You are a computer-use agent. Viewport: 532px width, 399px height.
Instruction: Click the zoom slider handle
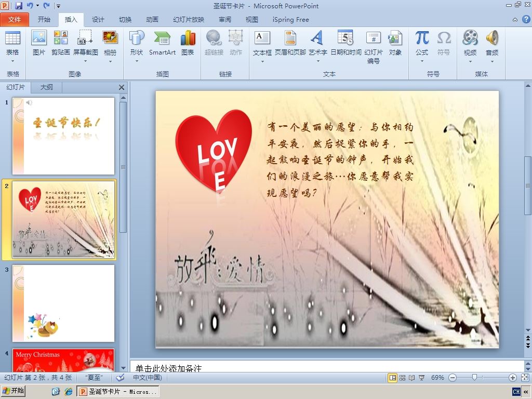[x=475, y=377]
